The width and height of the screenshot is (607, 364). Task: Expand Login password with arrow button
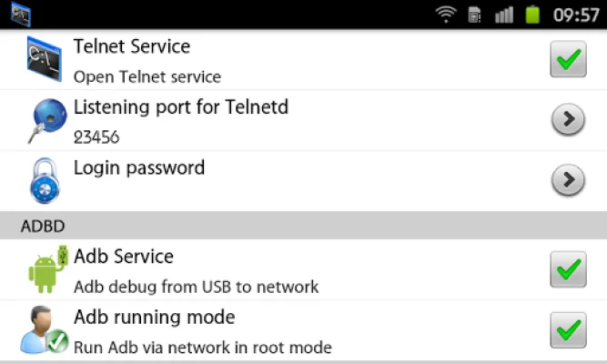click(568, 180)
